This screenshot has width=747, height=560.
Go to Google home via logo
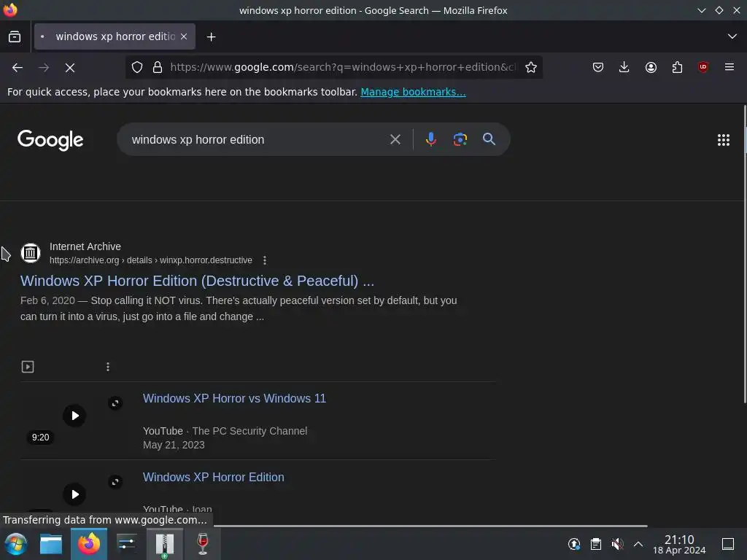(x=50, y=139)
